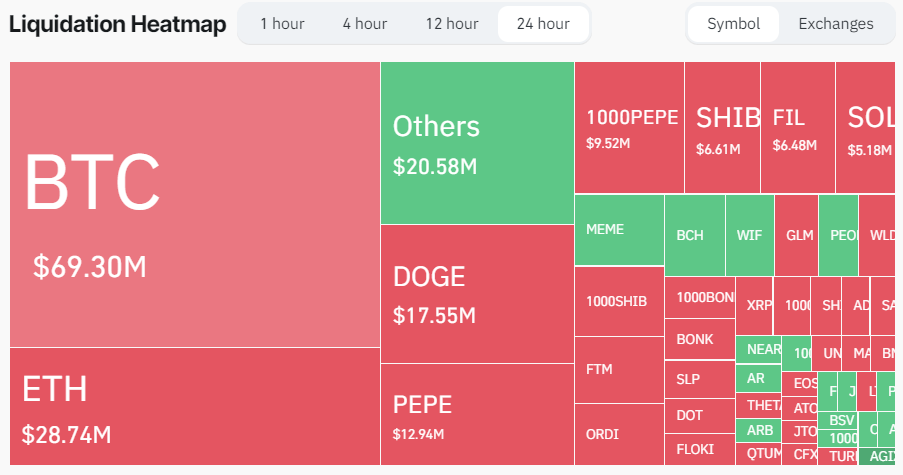Choose the 12 hour timeframe
Image resolution: width=903 pixels, height=475 pixels.
click(x=451, y=24)
